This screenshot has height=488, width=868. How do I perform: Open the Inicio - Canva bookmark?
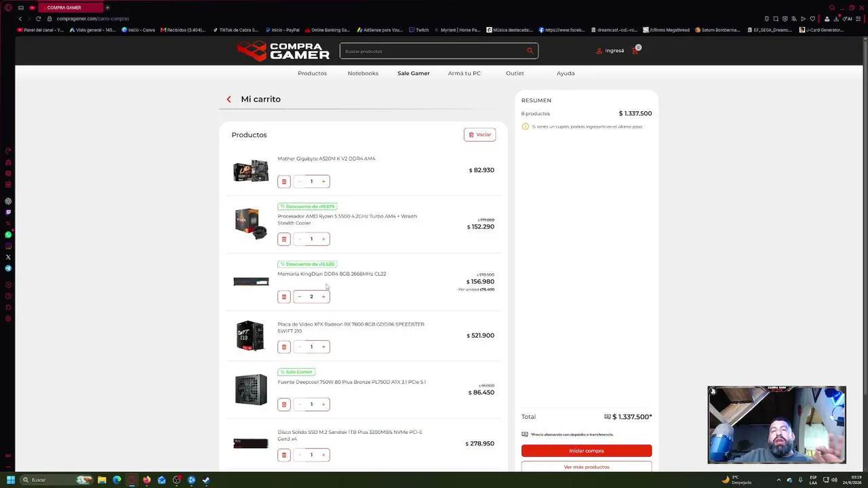[138, 30]
